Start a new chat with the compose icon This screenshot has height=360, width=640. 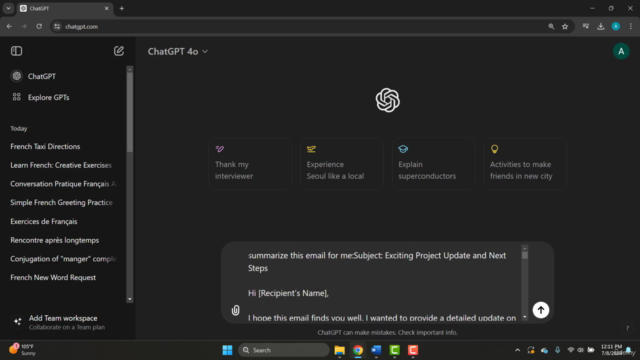(119, 51)
